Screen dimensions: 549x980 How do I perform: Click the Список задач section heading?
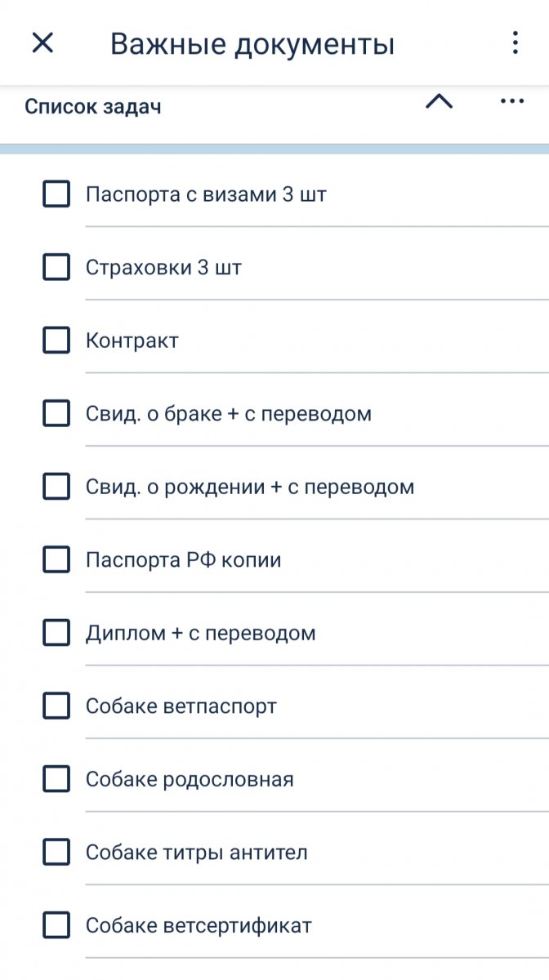pyautogui.click(x=93, y=107)
